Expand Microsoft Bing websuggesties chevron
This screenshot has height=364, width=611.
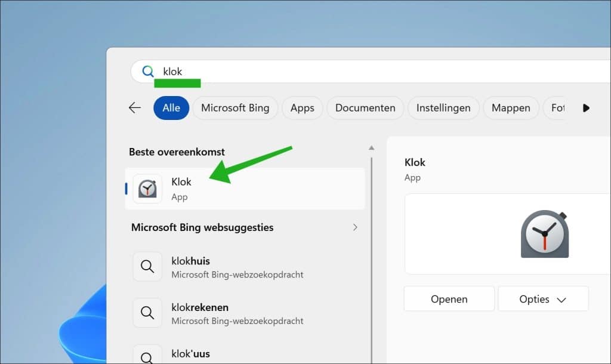click(354, 227)
